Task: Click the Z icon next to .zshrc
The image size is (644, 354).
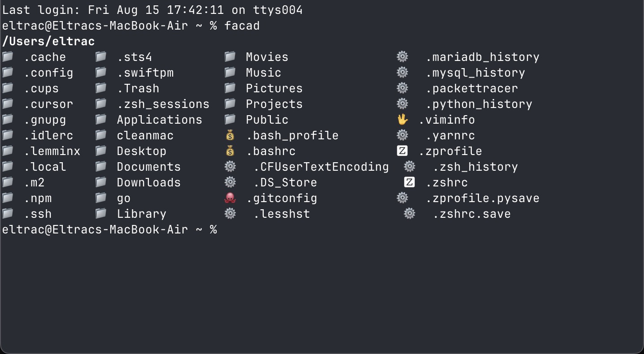Action: pyautogui.click(x=409, y=182)
